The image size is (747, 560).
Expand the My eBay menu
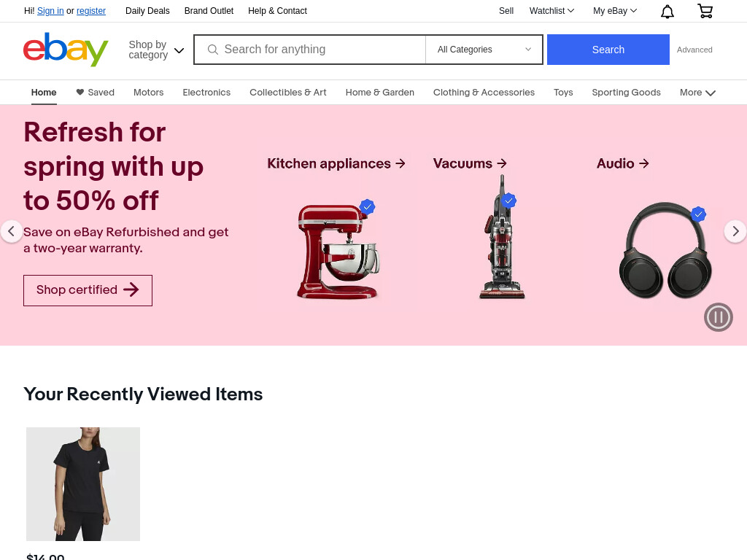click(x=614, y=10)
